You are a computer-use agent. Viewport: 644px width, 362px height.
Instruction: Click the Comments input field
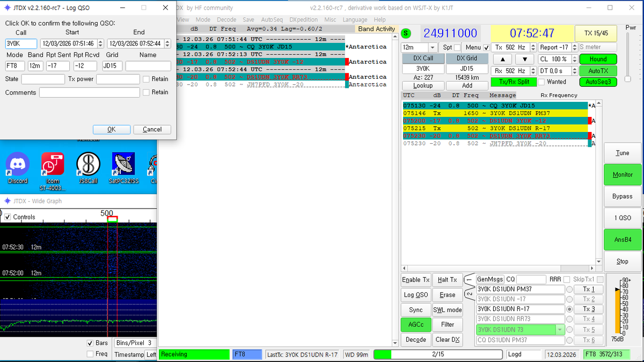pyautogui.click(x=89, y=92)
